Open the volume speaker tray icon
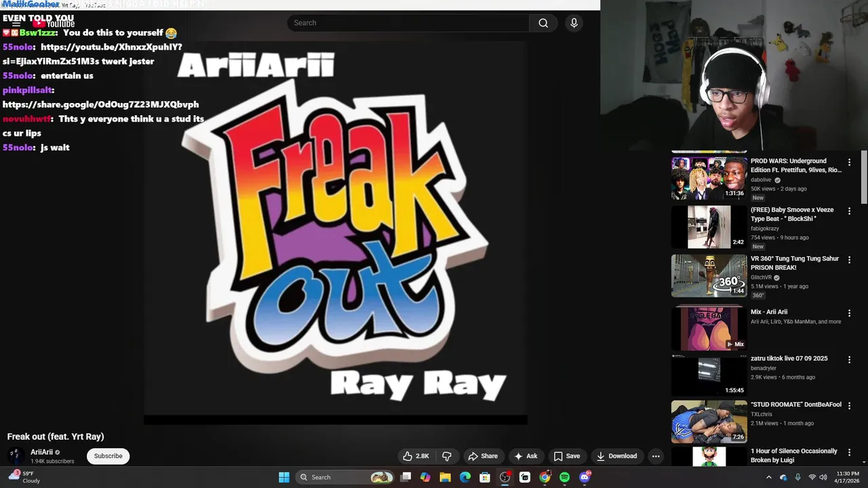Screen dimensions: 868x488 [823, 477]
